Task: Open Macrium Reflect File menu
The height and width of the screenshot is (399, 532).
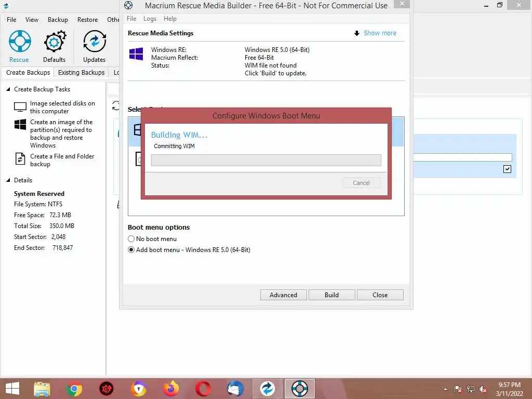Action: (11, 20)
